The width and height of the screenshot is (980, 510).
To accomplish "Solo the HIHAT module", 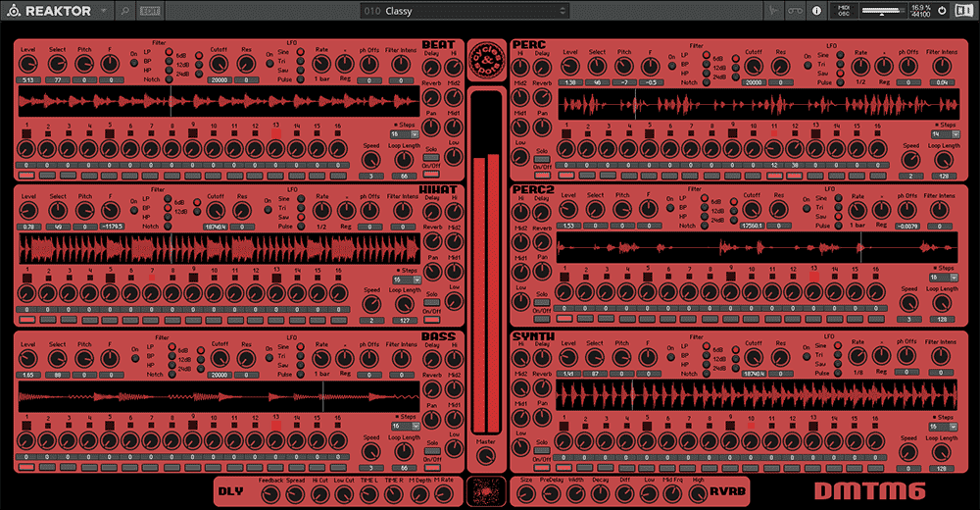I will (432, 303).
